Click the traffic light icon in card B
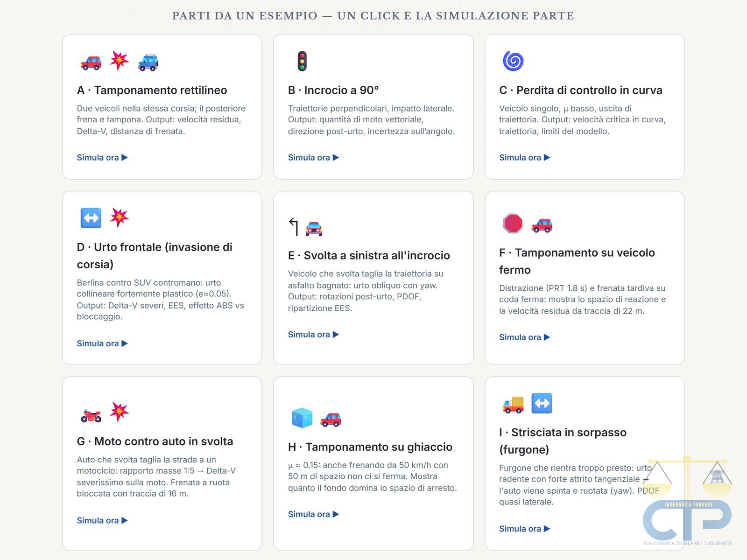The width and height of the screenshot is (747, 560). point(302,61)
